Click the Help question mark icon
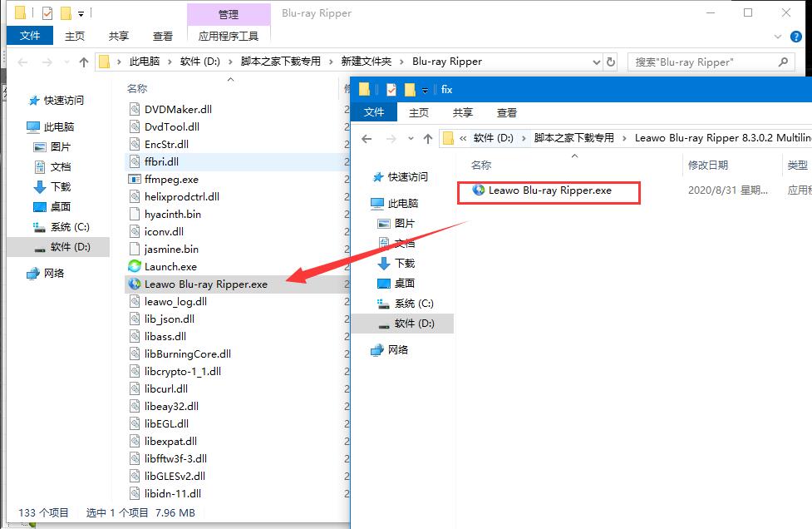Image resolution: width=812 pixels, height=529 pixels. [796, 37]
